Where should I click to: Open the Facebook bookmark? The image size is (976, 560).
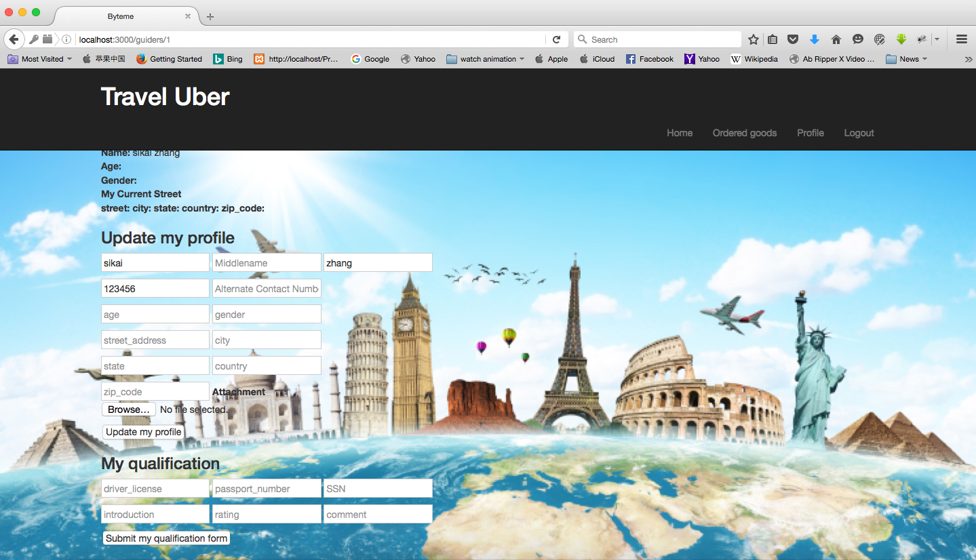(x=649, y=59)
